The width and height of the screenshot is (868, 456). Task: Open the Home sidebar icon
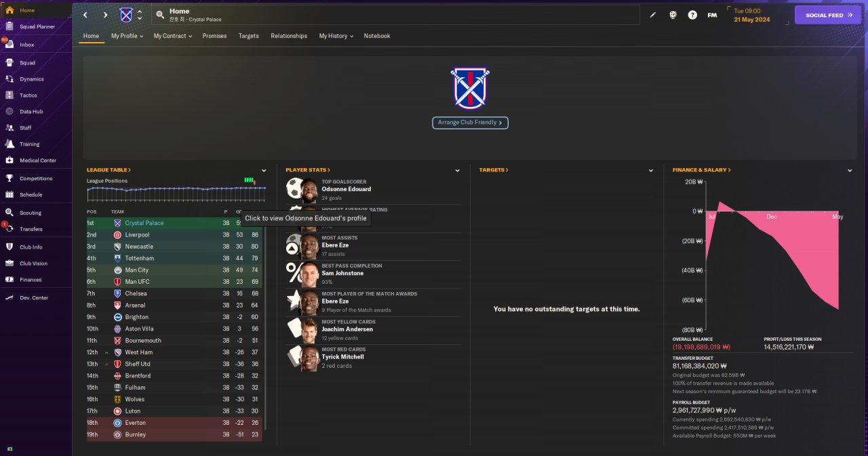(x=9, y=10)
